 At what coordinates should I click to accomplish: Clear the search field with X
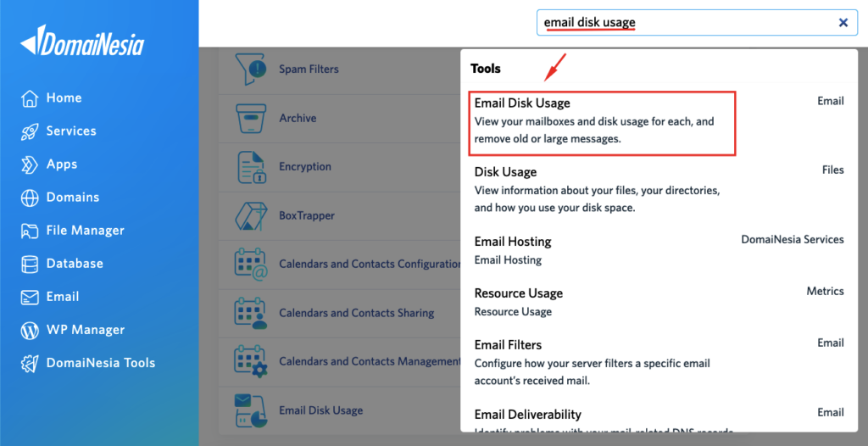click(843, 22)
